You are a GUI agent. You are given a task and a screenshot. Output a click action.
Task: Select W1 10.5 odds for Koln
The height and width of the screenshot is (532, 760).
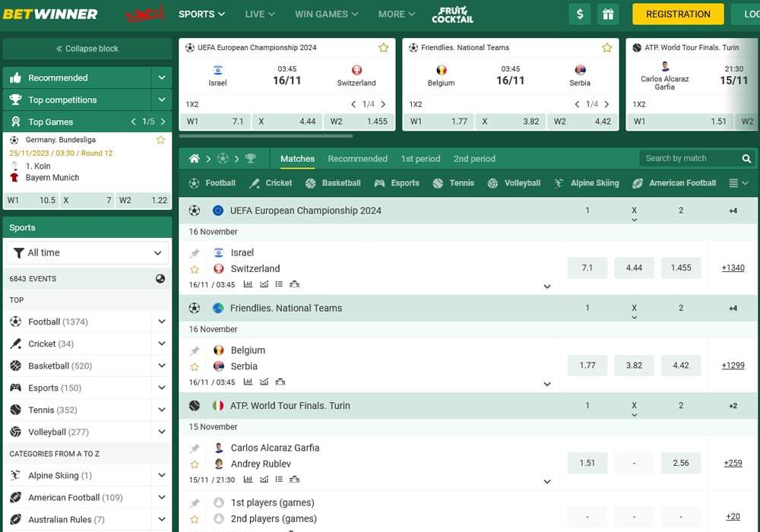(x=31, y=200)
